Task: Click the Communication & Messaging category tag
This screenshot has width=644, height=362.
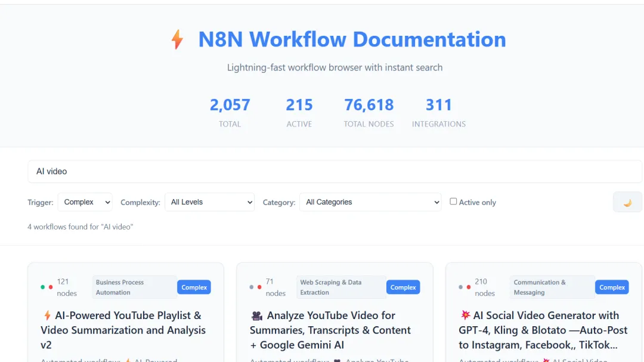Action: point(551,287)
